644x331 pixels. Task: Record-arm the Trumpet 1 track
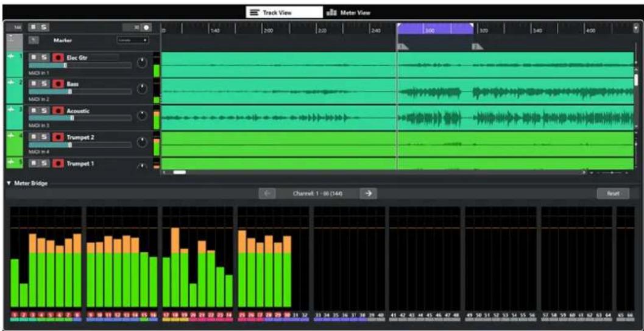[x=58, y=163]
